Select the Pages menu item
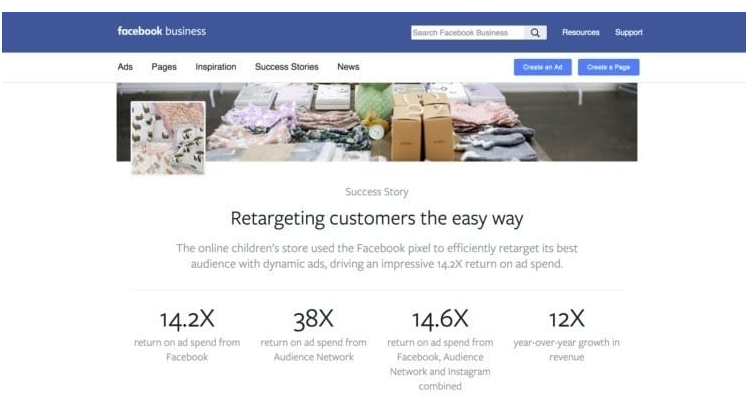The height and width of the screenshot is (397, 746). pyautogui.click(x=164, y=67)
